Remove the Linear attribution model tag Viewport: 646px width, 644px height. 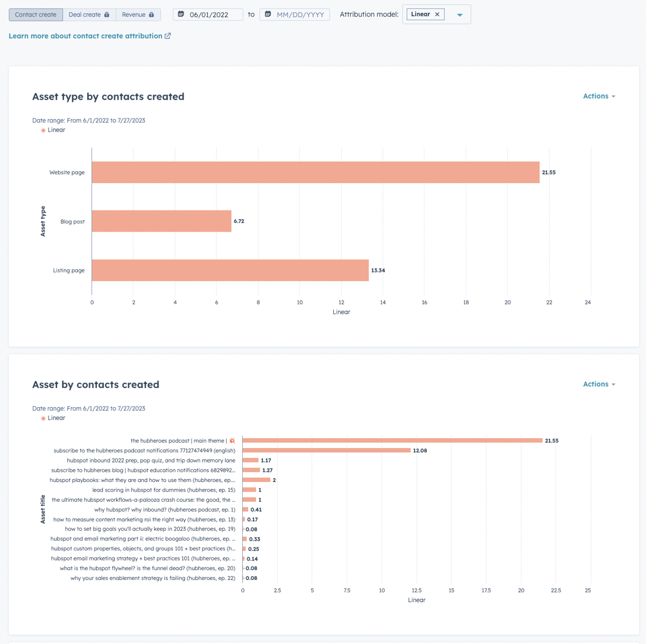(x=438, y=14)
